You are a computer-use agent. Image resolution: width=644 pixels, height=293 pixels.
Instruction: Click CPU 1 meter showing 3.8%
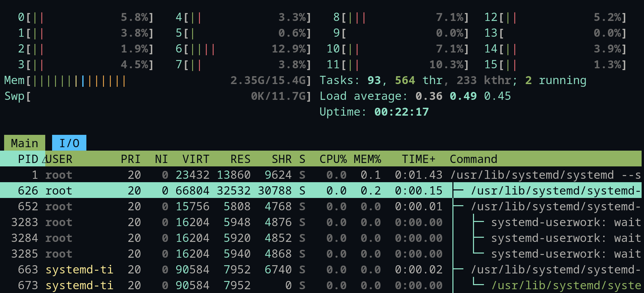pos(86,33)
